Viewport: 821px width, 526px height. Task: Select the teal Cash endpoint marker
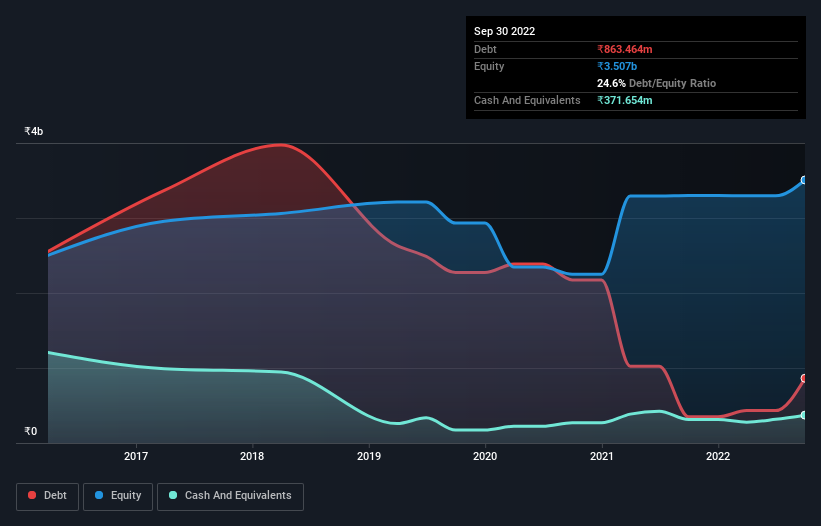(x=804, y=415)
